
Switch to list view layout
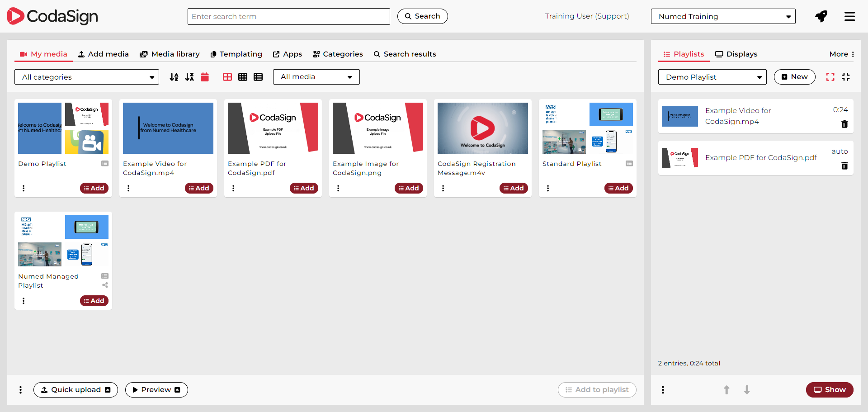[x=258, y=77]
